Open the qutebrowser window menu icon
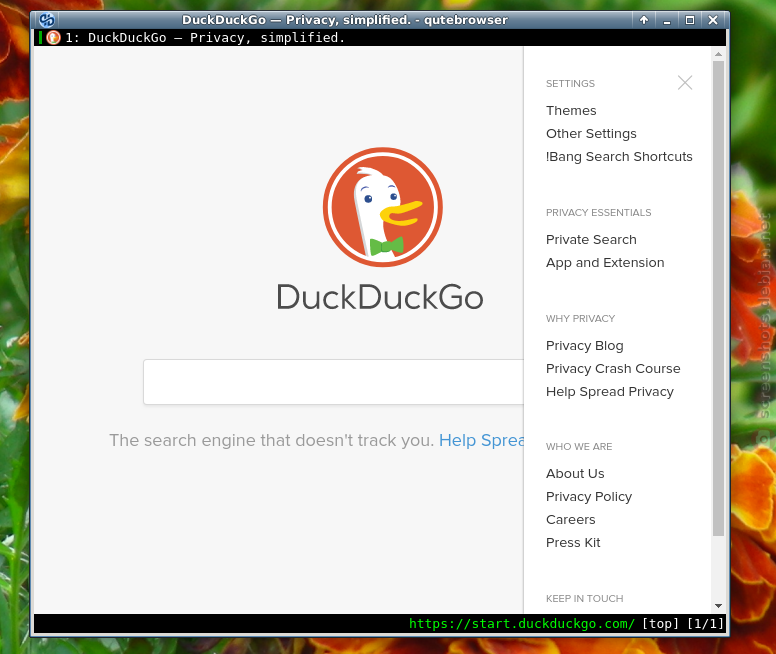This screenshot has height=654, width=776. click(47, 20)
